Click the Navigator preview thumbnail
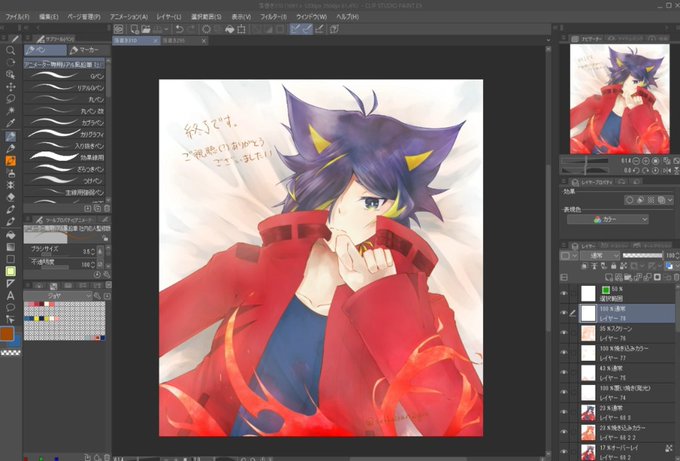Viewport: 680px width, 461px height. 619,99
